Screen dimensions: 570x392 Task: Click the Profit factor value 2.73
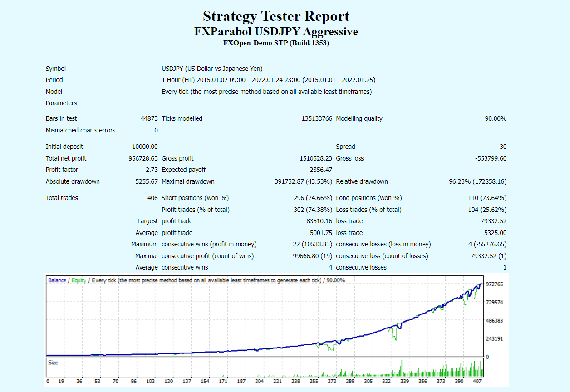[x=152, y=170]
